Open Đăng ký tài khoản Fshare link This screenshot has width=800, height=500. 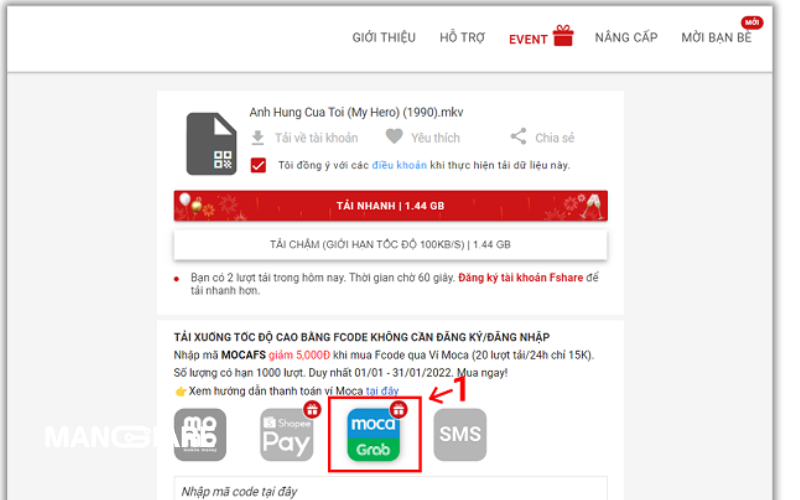pyautogui.click(x=520, y=278)
